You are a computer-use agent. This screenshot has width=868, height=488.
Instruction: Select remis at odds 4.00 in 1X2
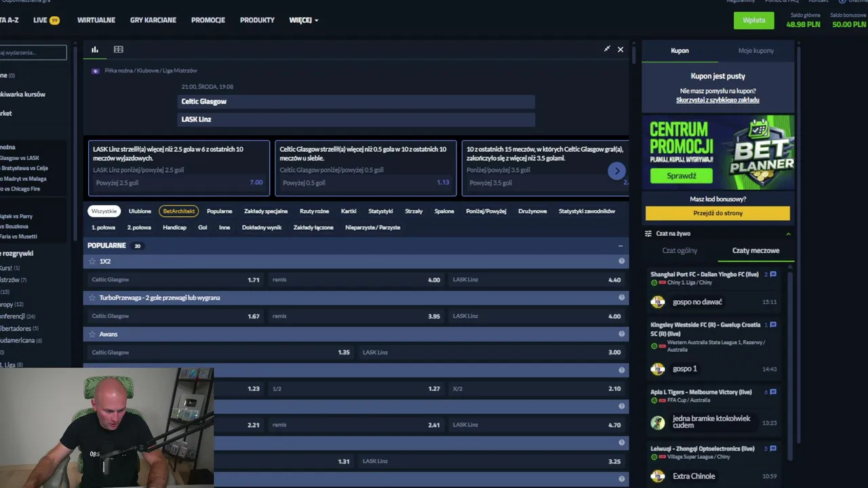click(356, 280)
